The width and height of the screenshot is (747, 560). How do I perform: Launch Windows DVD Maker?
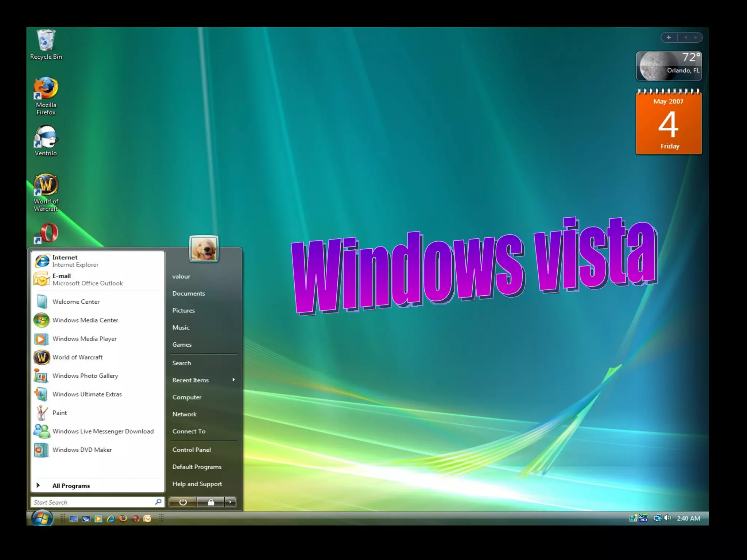(98, 450)
